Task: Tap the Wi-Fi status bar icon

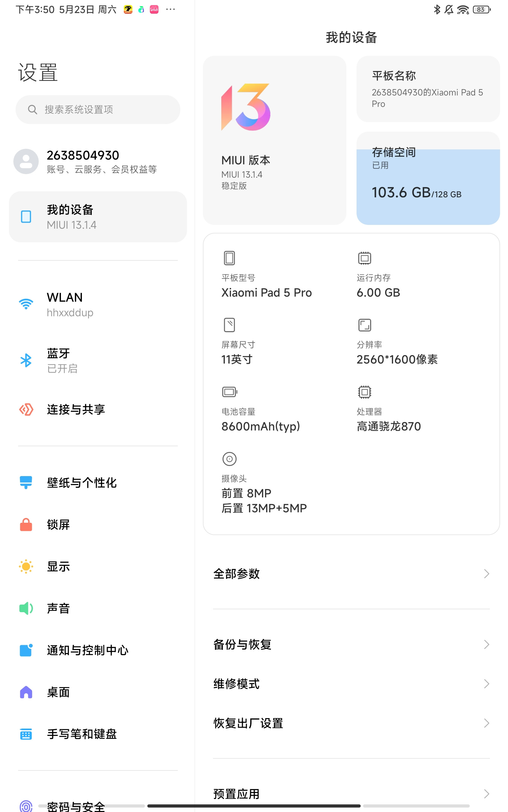Action: [x=463, y=10]
